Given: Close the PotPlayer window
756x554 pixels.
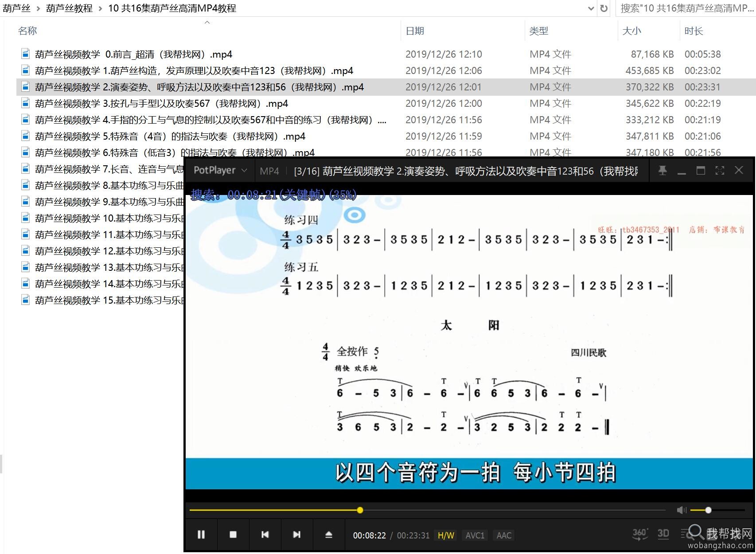Looking at the screenshot, I should coord(739,171).
